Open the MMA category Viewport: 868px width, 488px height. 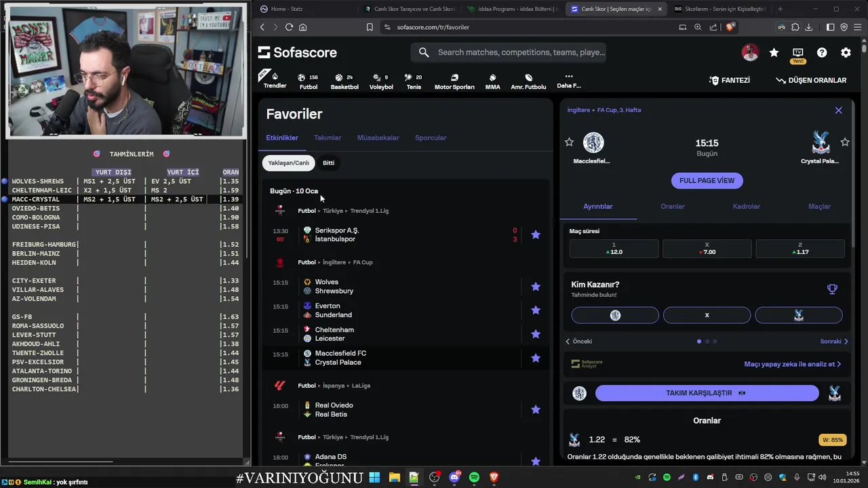493,81
